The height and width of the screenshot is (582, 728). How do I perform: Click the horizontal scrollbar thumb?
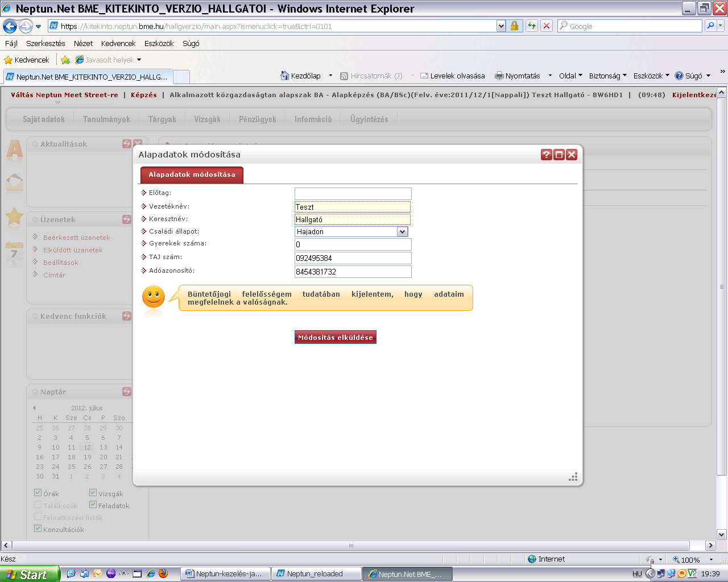click(351, 545)
